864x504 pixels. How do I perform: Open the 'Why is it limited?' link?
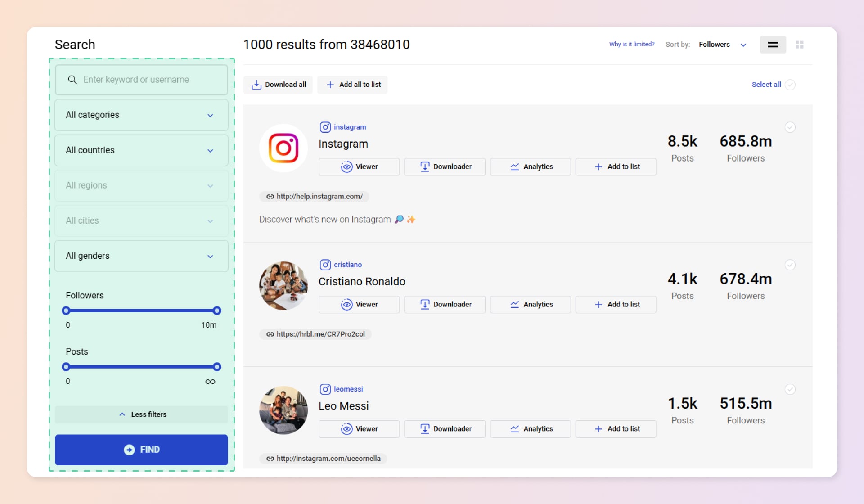[632, 44]
